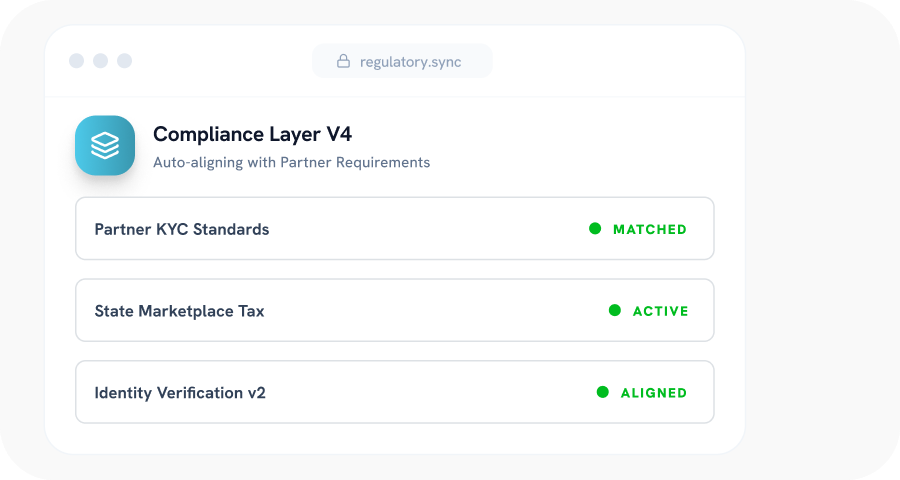900x480 pixels.
Task: Select empty middle area of Identity Verification row
Action: click(430, 393)
